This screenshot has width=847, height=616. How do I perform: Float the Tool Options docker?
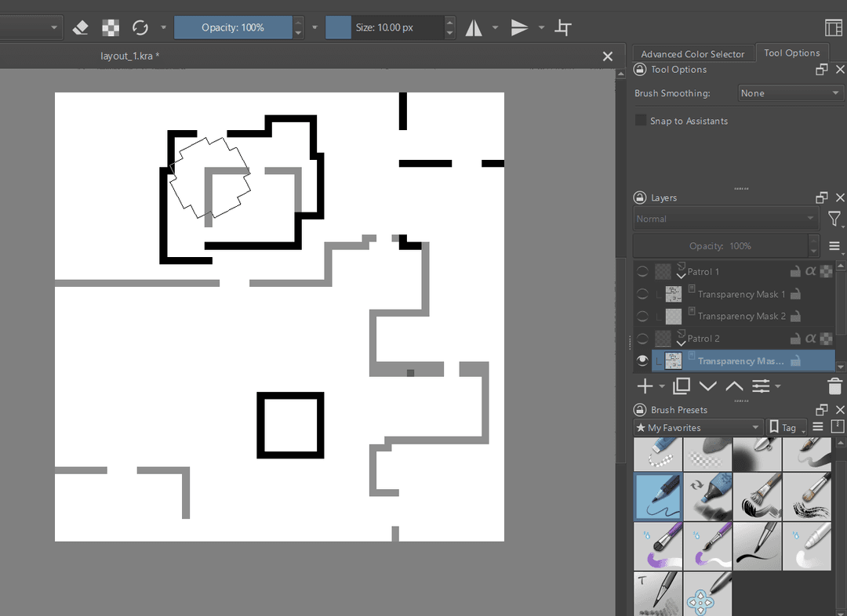pos(822,69)
